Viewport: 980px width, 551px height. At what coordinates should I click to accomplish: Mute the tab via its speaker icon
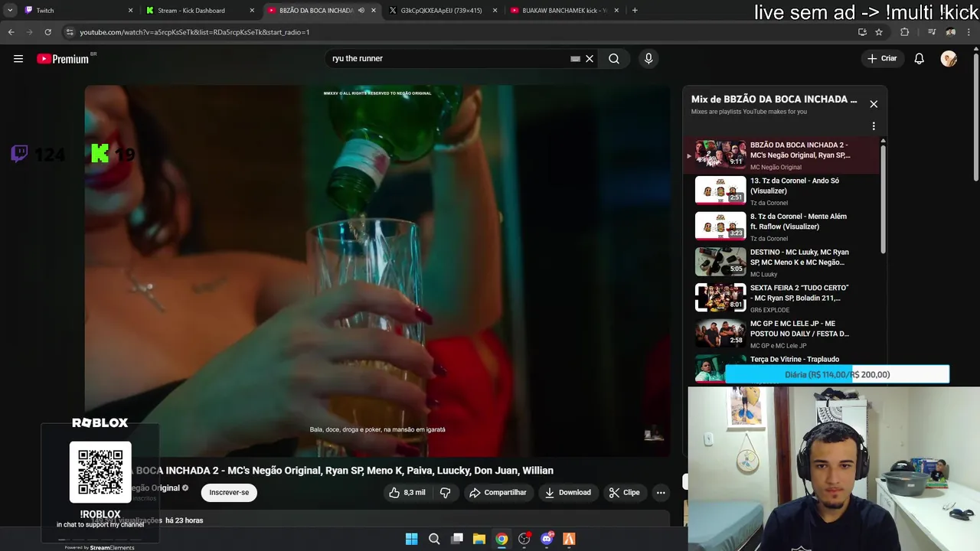pos(361,11)
